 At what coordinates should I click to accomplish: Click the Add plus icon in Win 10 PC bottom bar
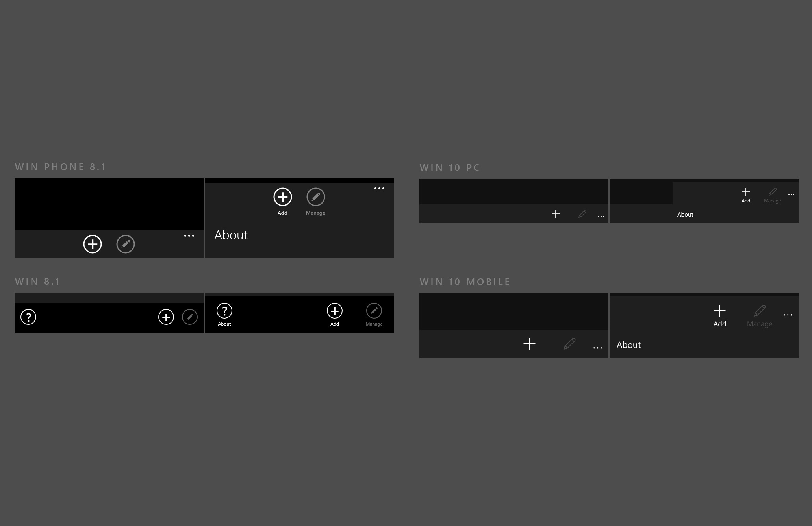coord(554,214)
